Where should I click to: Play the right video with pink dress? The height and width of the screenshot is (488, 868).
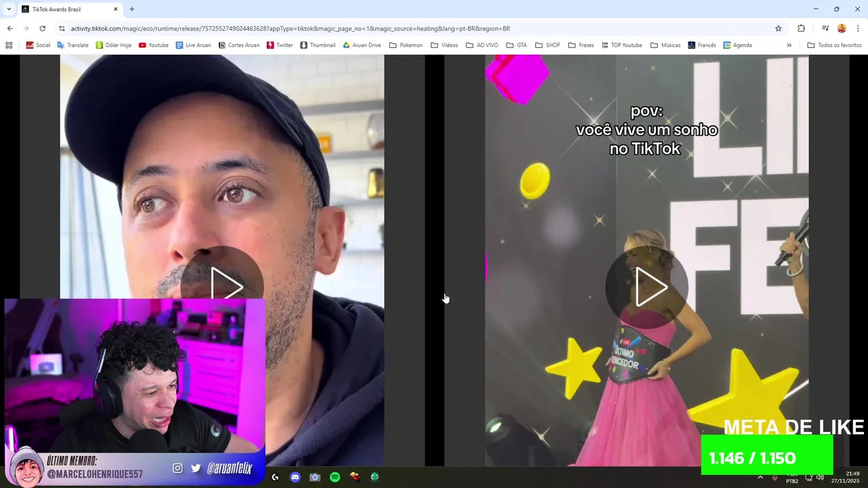point(647,287)
